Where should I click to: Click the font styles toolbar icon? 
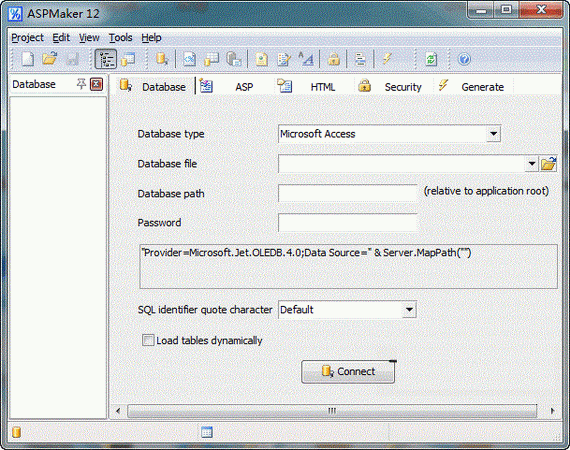click(306, 59)
